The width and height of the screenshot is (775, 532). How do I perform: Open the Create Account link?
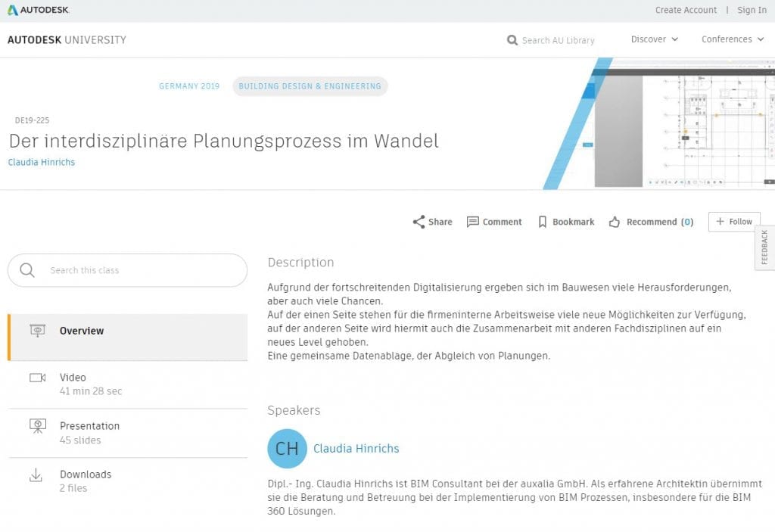[686, 10]
